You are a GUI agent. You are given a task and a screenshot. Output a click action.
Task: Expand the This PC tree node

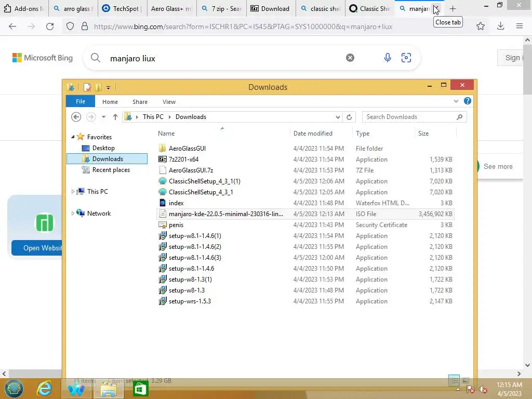[x=73, y=192]
